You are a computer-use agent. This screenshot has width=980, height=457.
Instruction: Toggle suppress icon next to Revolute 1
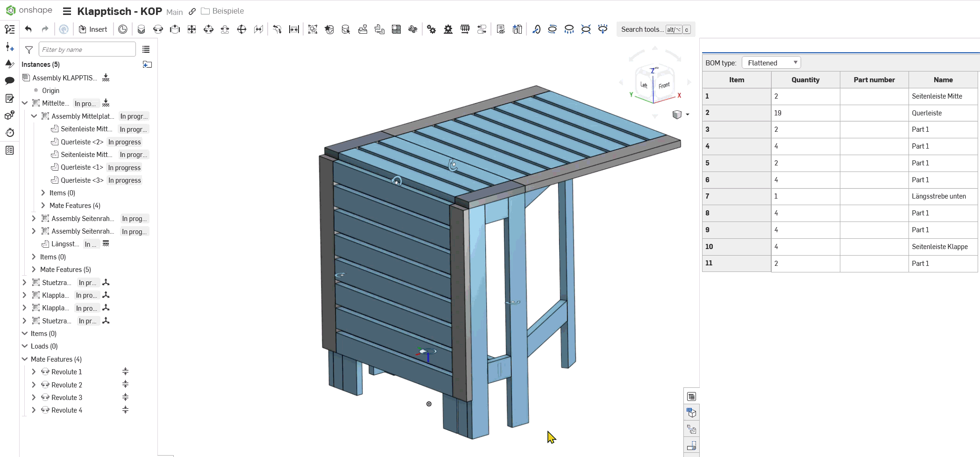click(x=125, y=372)
